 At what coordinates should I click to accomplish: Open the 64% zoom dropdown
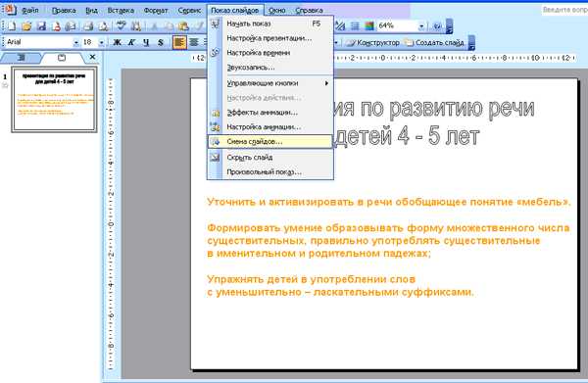click(421, 25)
